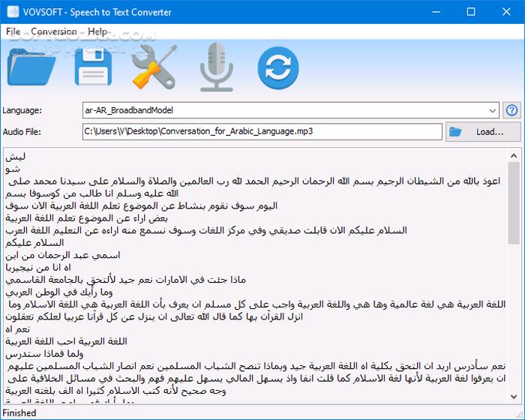The height and width of the screenshot is (420, 525).
Task: Click the transcript line "اللغة العربية احب اللغة العربية"
Action: [66, 341]
